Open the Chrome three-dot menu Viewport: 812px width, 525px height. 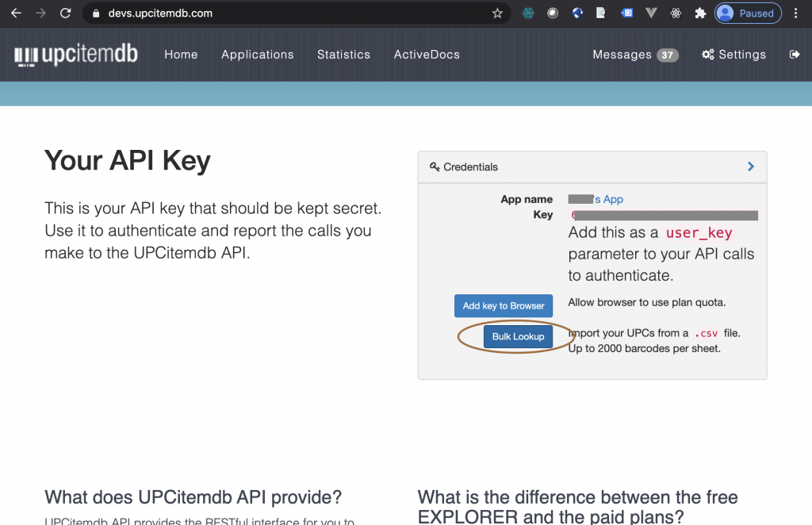(796, 13)
